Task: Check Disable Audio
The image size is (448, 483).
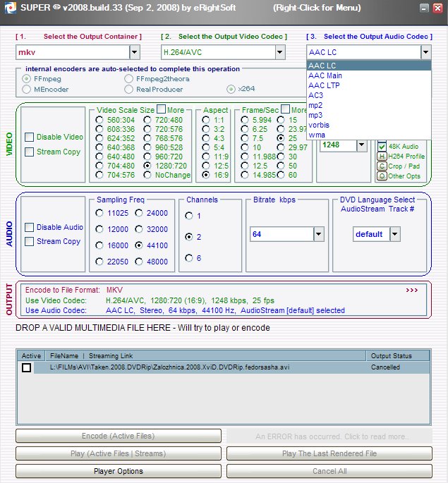Action: 29,227
